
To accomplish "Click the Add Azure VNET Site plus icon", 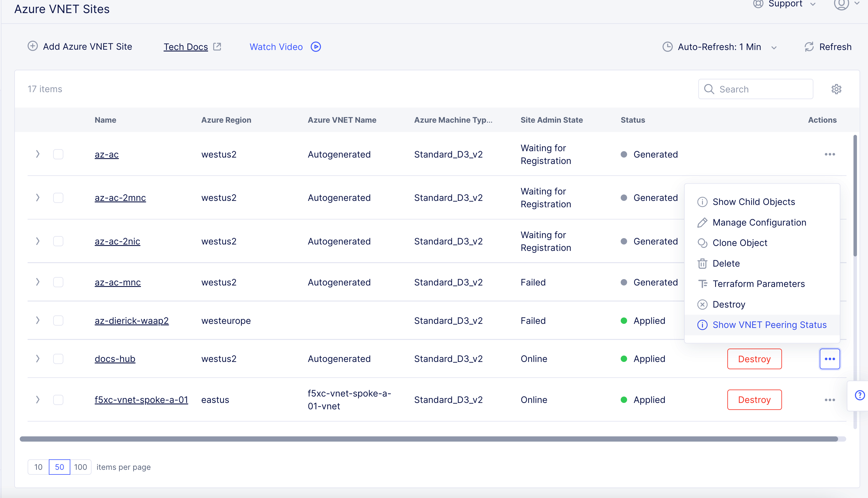I will (x=33, y=46).
